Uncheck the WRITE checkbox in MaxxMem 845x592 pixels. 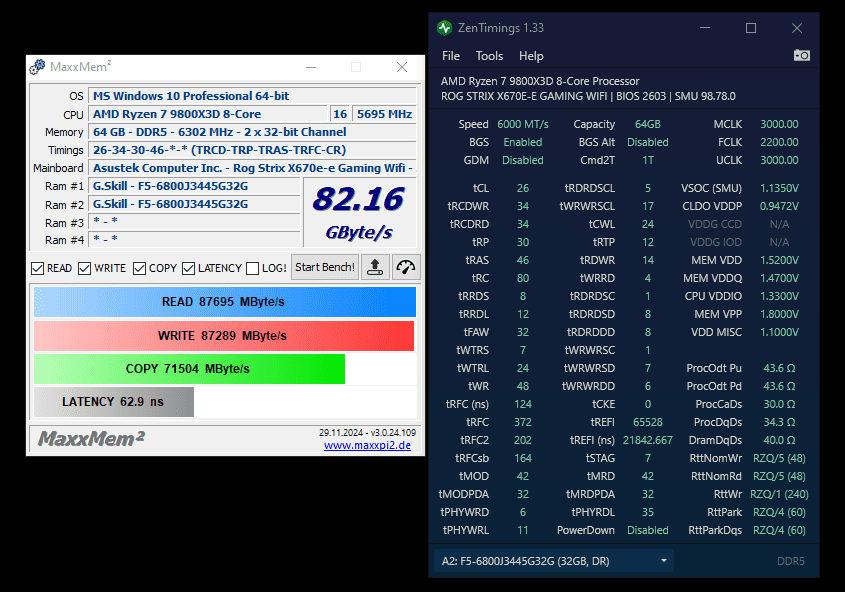[85, 268]
